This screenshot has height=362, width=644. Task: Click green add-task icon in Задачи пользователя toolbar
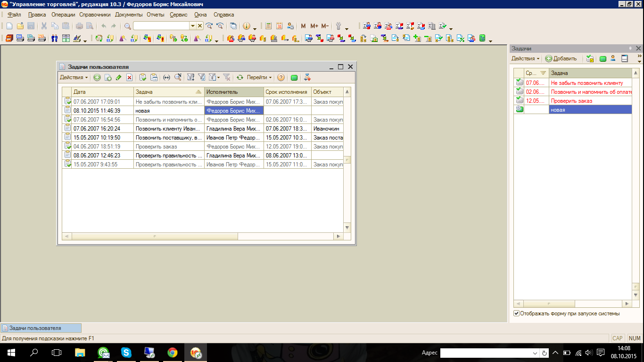coord(97,77)
